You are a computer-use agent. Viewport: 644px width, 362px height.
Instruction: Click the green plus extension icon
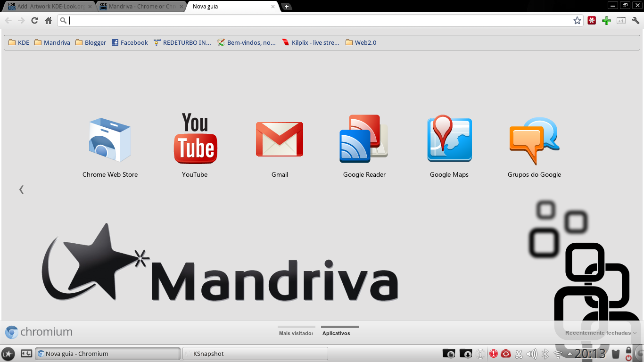(x=606, y=20)
